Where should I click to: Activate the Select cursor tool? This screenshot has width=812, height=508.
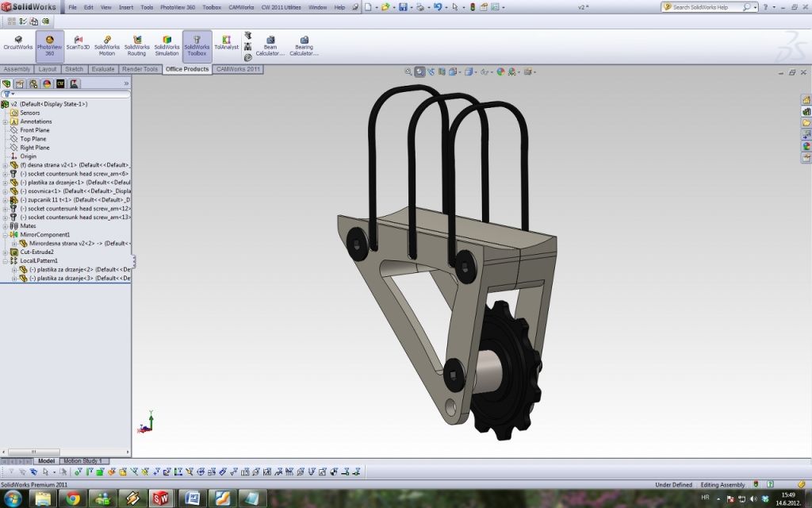[454, 7]
